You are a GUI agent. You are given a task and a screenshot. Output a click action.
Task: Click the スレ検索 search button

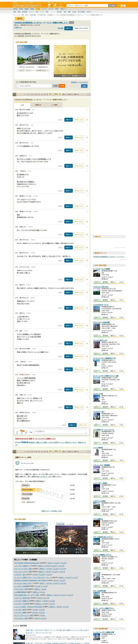pos(112,5)
